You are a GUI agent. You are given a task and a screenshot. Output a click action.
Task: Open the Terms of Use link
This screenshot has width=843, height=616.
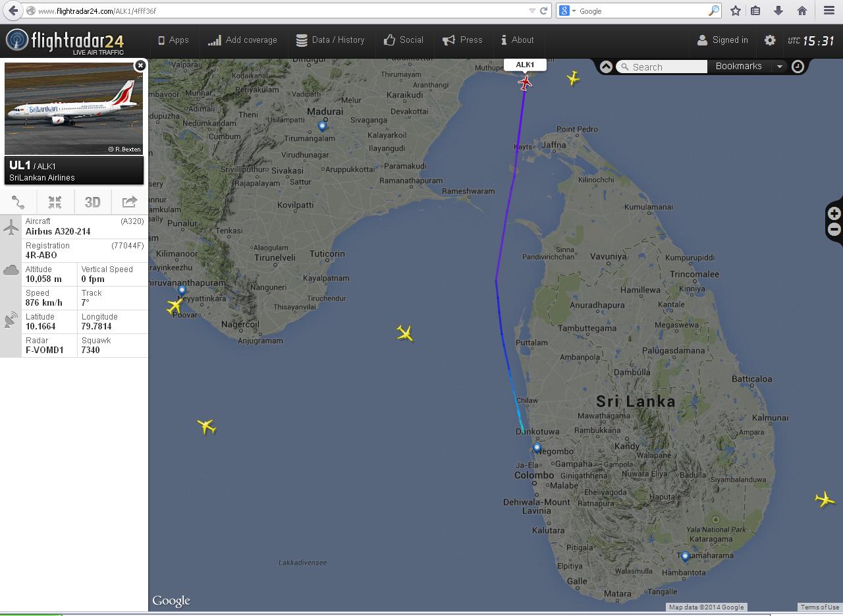[x=820, y=607]
